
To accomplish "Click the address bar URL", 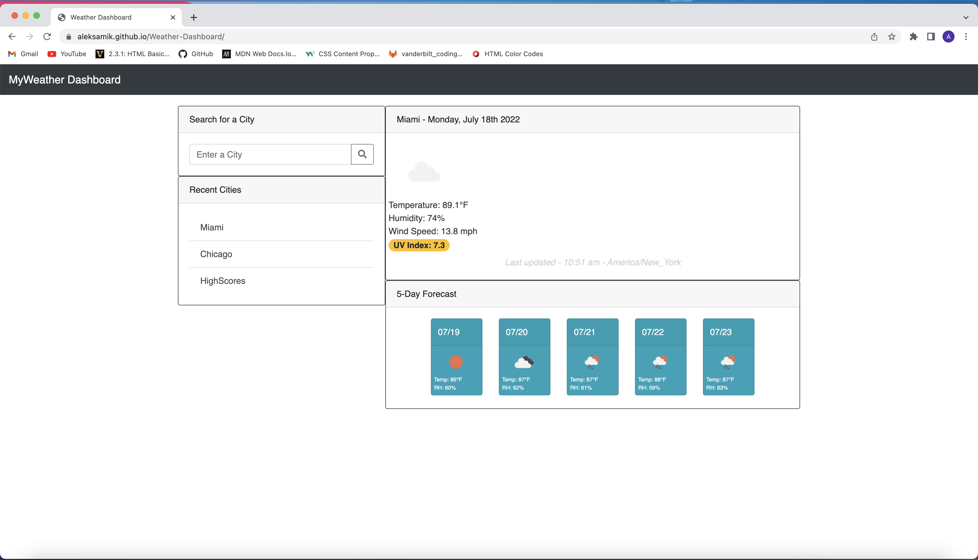I will click(x=150, y=37).
